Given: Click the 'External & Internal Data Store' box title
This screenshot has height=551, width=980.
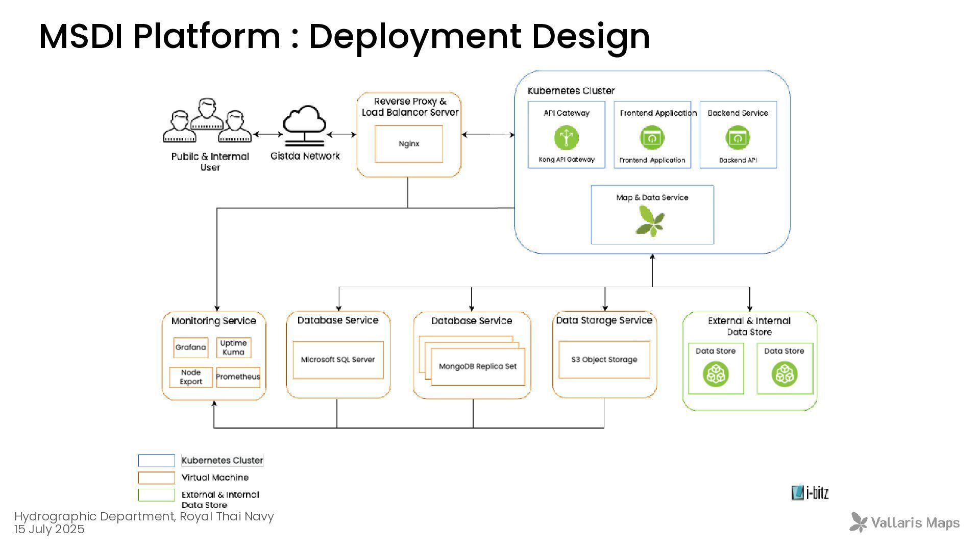Looking at the screenshot, I should 749,326.
